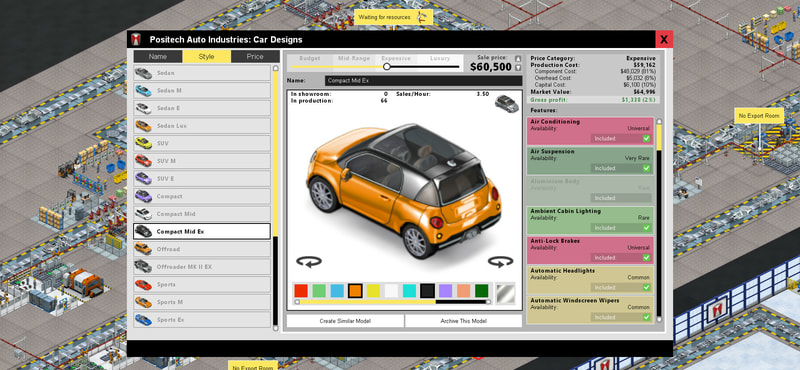This screenshot has height=370, width=800.
Task: Select the white Sedan E car icon
Action: pos(143,108)
